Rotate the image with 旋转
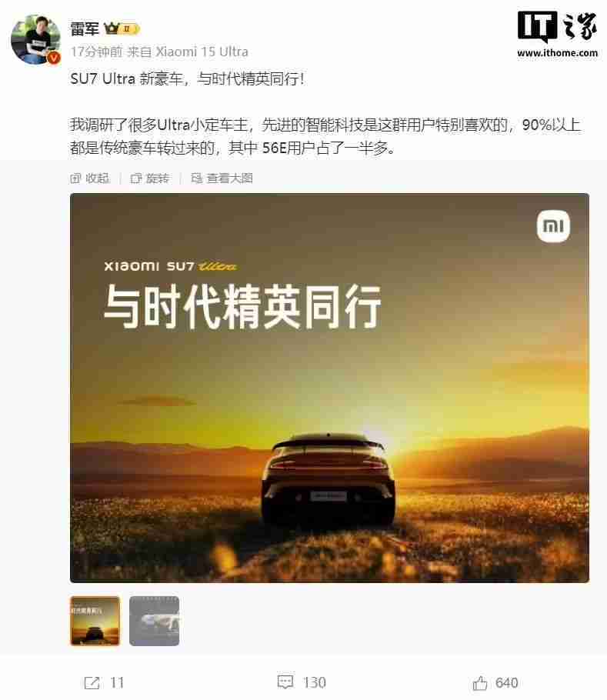Screen dimensions: 607x700 pos(150,178)
